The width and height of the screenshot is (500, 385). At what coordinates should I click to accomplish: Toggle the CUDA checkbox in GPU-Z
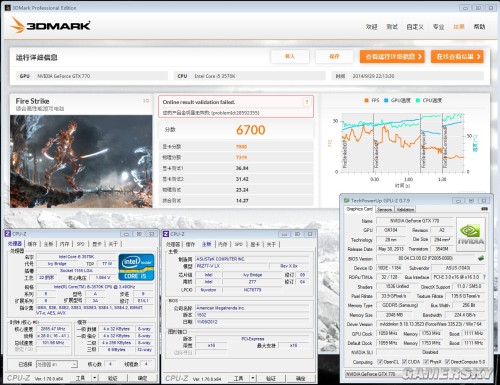tap(404, 362)
